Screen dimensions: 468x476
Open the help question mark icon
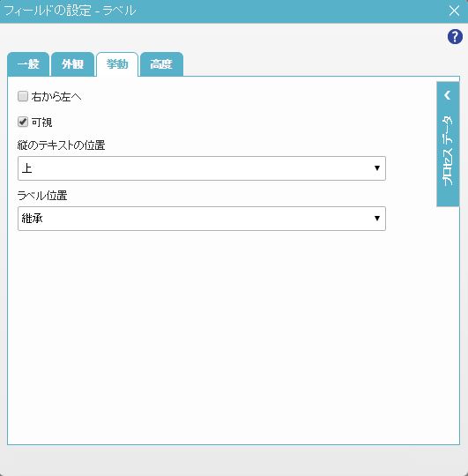455,37
